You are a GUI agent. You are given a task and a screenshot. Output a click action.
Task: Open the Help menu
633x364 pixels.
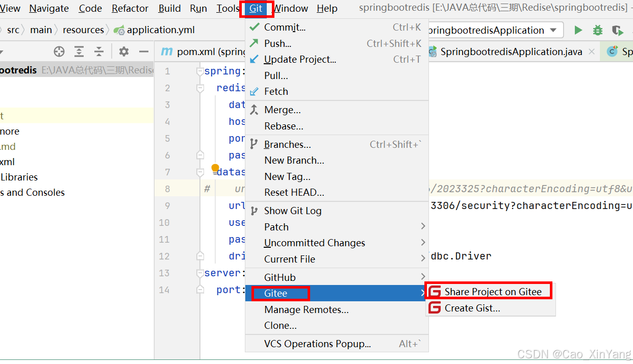click(x=327, y=9)
